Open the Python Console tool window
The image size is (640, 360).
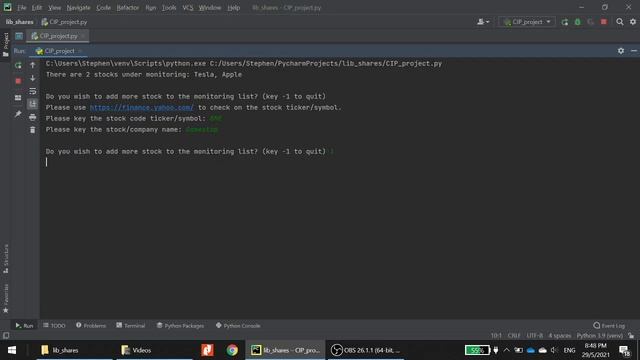[x=238, y=325]
